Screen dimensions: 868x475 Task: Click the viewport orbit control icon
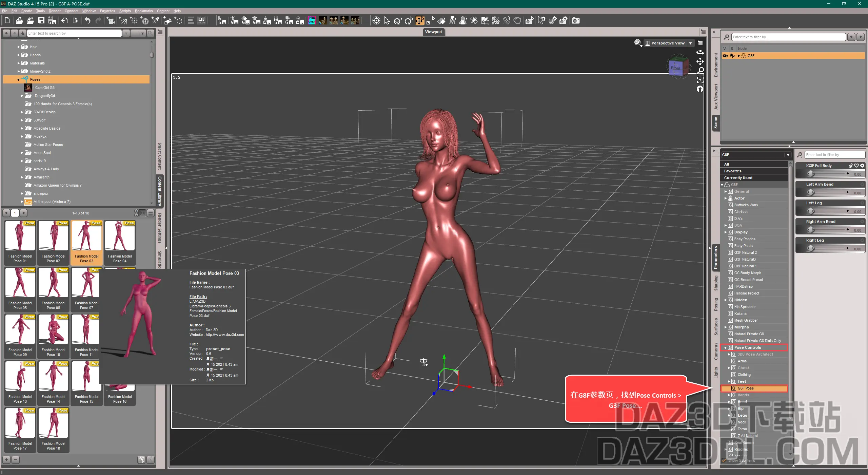pos(700,52)
